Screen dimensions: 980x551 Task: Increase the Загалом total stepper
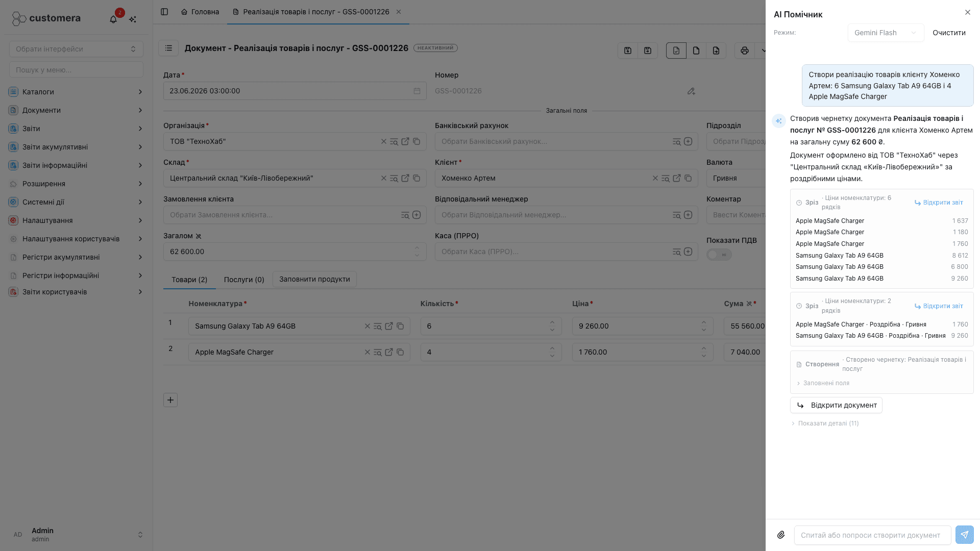pos(417,248)
